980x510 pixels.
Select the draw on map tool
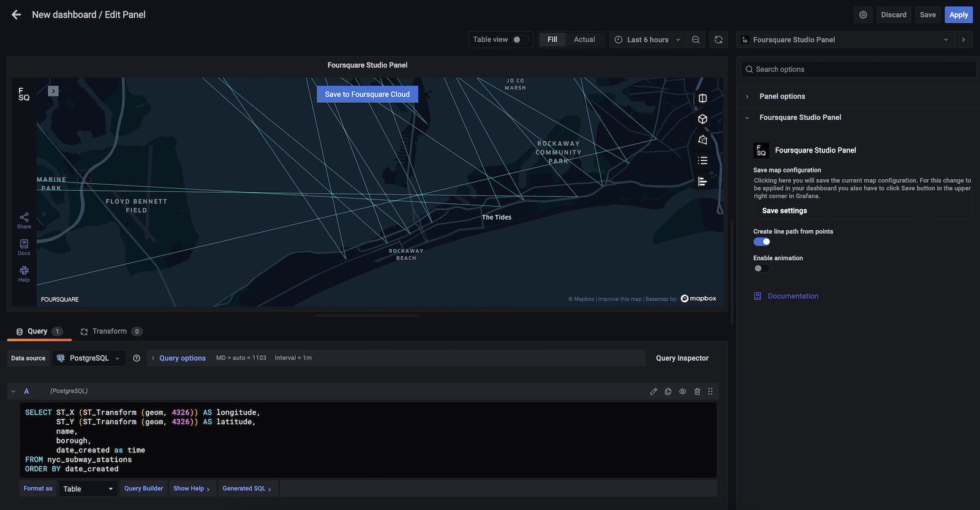click(x=703, y=140)
